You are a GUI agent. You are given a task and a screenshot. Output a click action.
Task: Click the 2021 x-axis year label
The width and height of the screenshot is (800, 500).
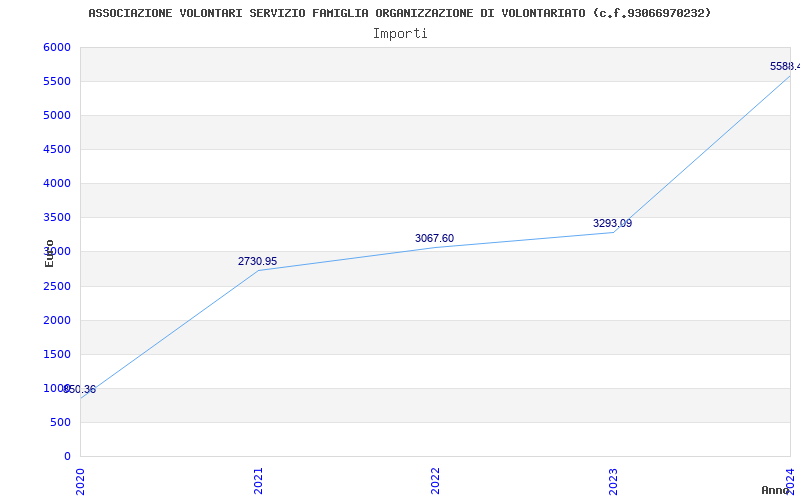click(x=258, y=481)
